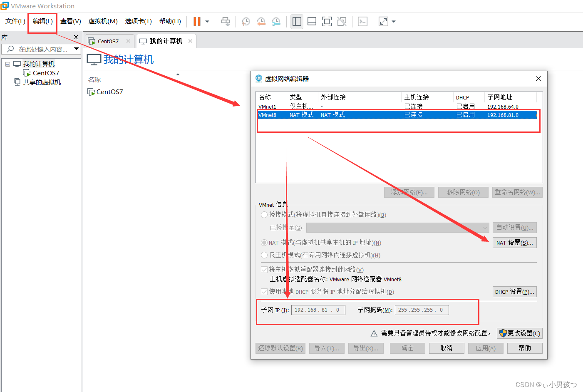Click the send Ctrl+Alt+Del toolbar icon
This screenshot has height=392, width=583.
(225, 21)
